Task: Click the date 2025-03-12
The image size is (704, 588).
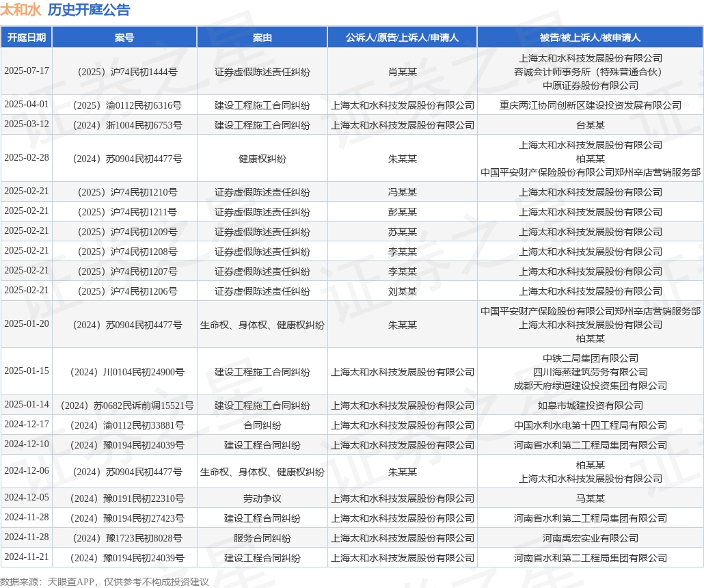Action: click(x=27, y=124)
